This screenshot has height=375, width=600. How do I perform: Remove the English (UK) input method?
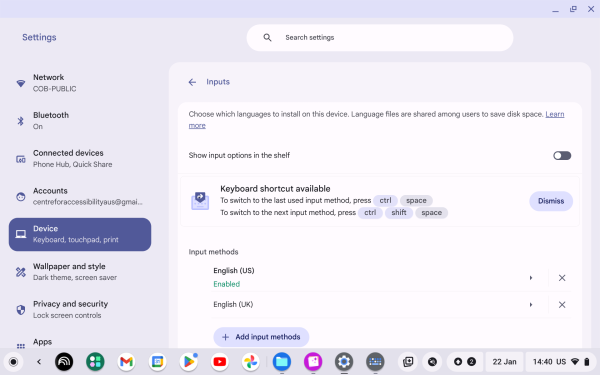pos(562,305)
